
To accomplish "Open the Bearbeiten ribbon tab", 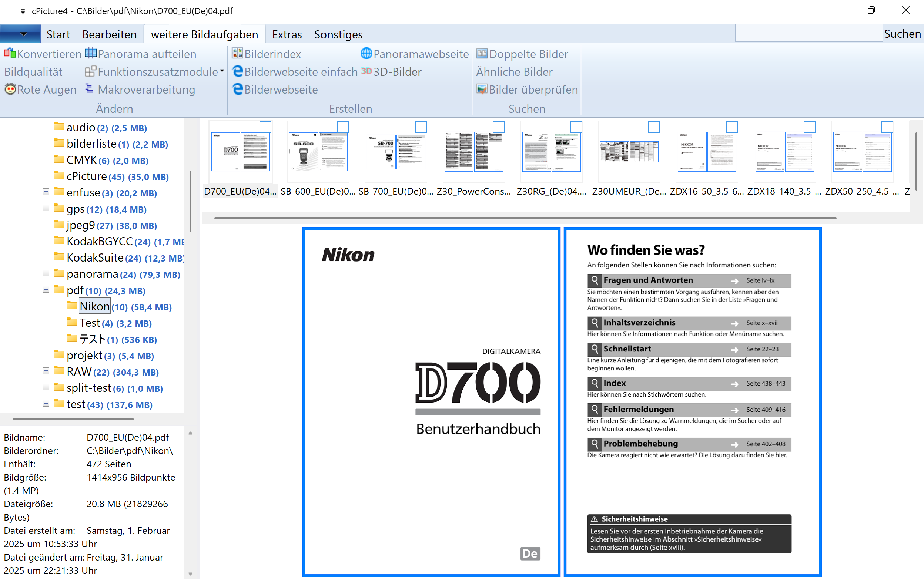I will tap(109, 34).
